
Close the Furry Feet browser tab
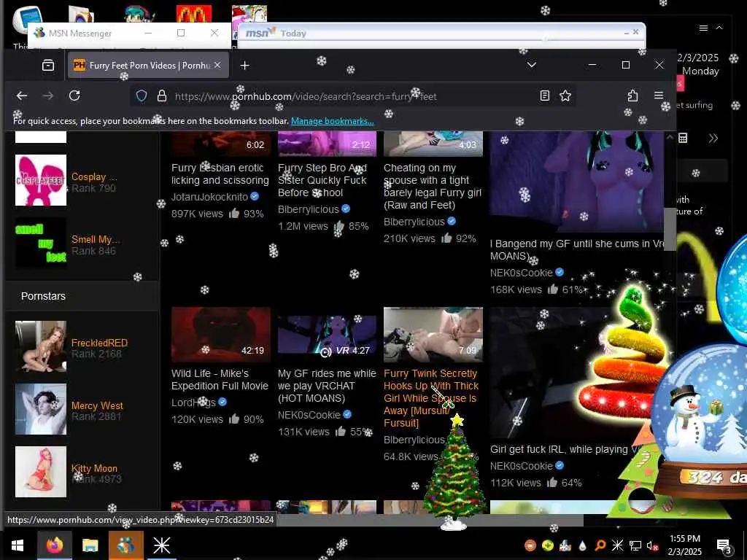(217, 65)
